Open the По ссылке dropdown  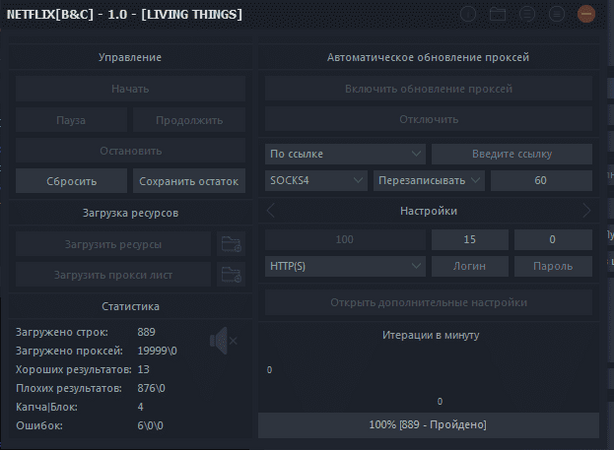(x=345, y=154)
